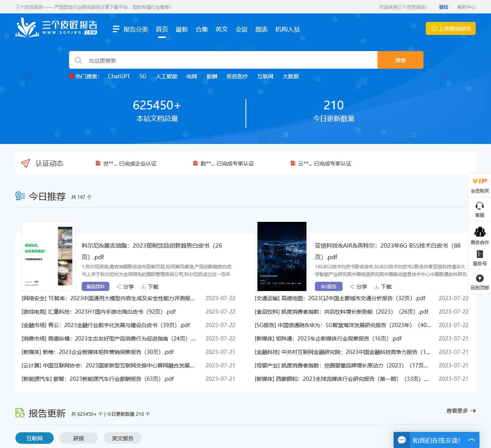Open the online chat bubble at bottom right

[402, 440]
